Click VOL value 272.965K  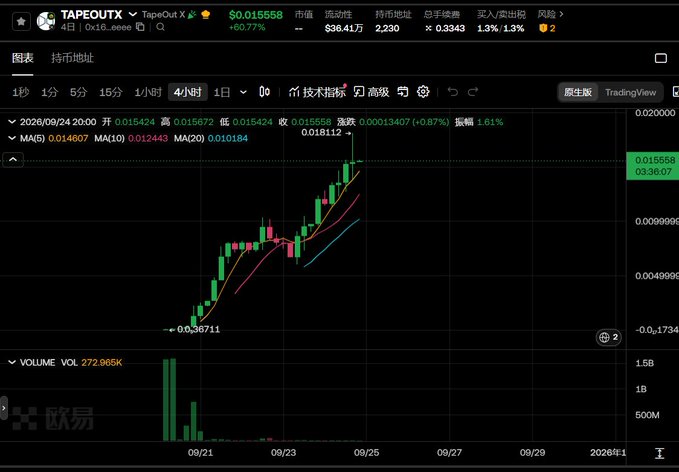tap(102, 362)
